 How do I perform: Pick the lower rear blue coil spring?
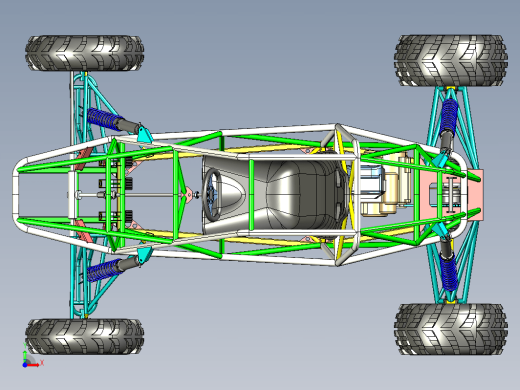click(448, 273)
